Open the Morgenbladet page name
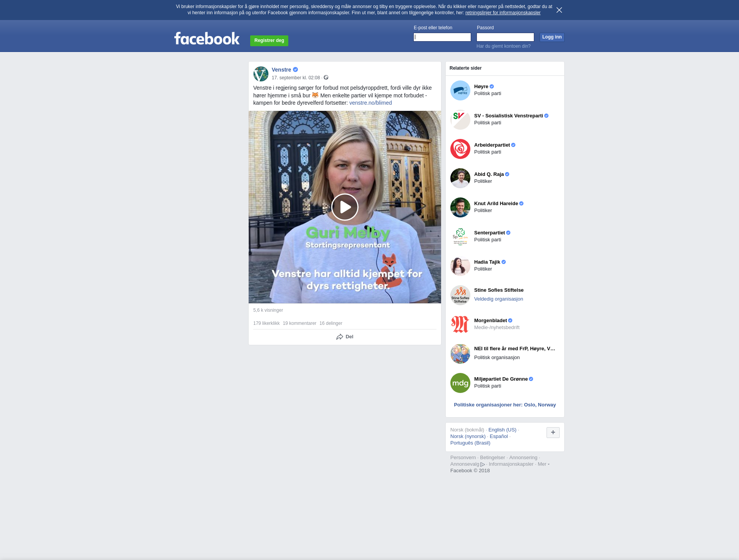The width and height of the screenshot is (739, 560). pyautogui.click(x=490, y=321)
